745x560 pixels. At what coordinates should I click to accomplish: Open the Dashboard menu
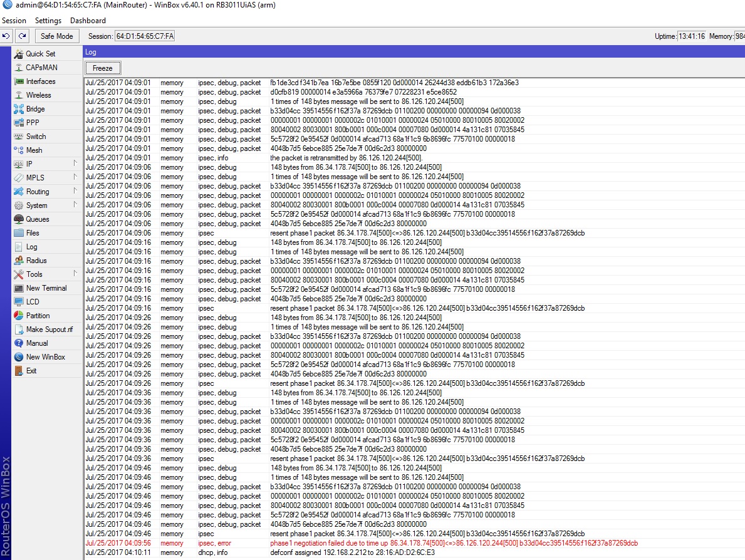coord(88,21)
